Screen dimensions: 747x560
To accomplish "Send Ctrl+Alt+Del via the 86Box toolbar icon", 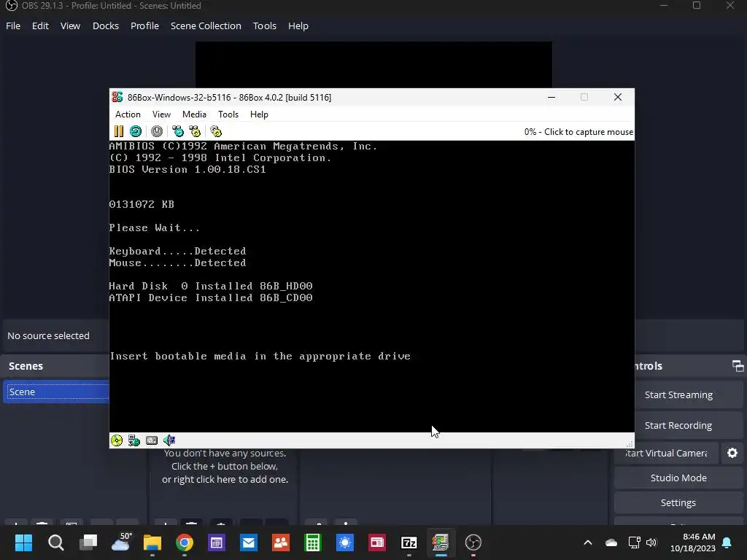I will pyautogui.click(x=178, y=131).
